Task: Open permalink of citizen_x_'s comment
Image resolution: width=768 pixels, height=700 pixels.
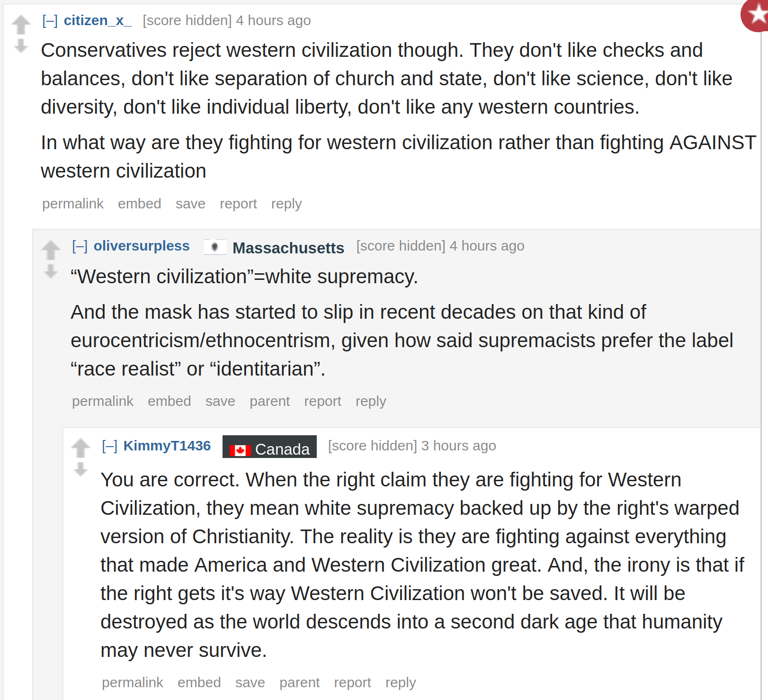Action: click(x=73, y=204)
